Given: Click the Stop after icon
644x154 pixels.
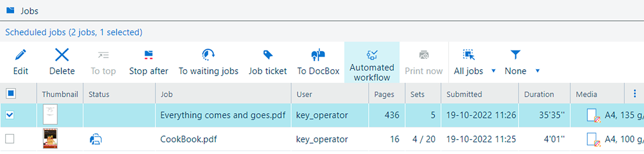Looking at the screenshot, I should [148, 55].
